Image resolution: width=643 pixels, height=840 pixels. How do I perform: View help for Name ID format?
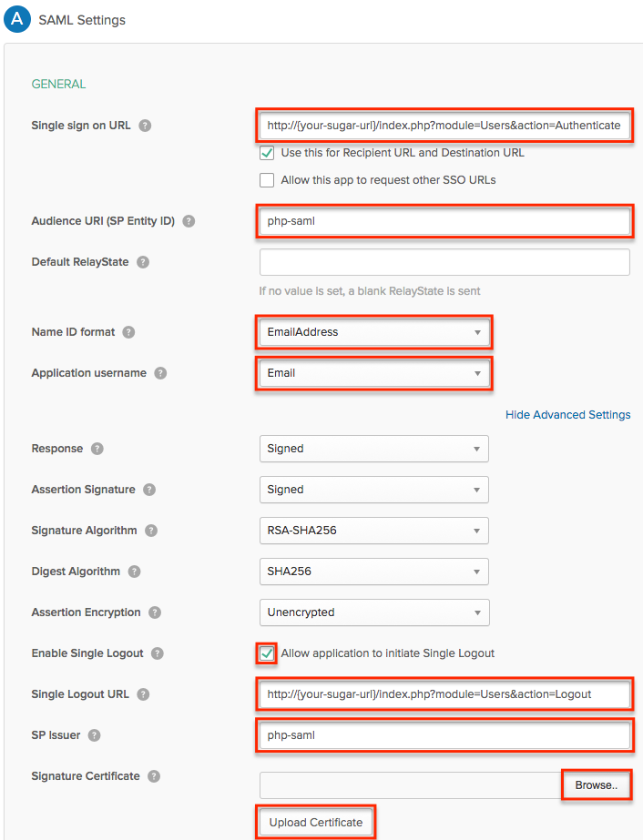pos(130,332)
